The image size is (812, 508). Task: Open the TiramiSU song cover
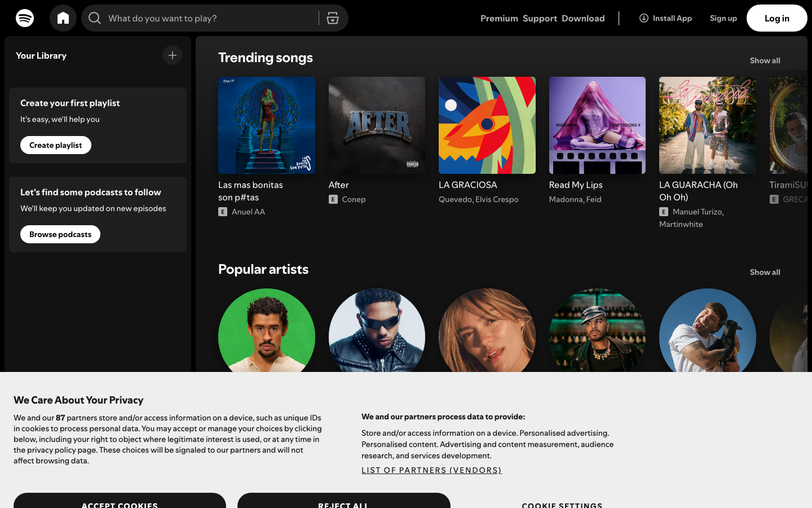tap(788, 125)
